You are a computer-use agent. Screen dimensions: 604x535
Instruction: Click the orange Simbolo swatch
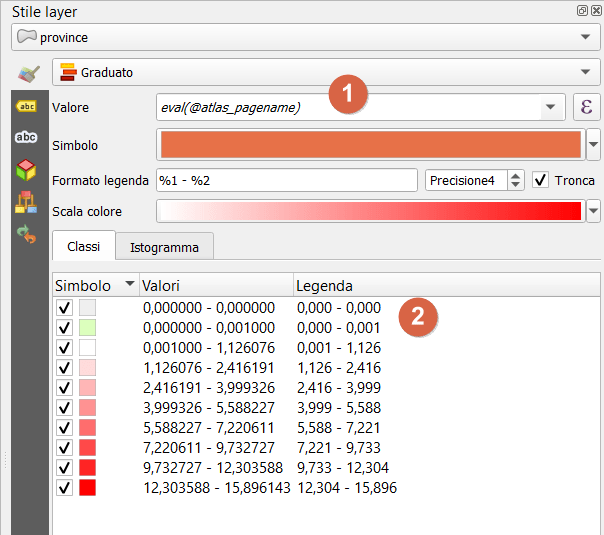click(x=370, y=145)
